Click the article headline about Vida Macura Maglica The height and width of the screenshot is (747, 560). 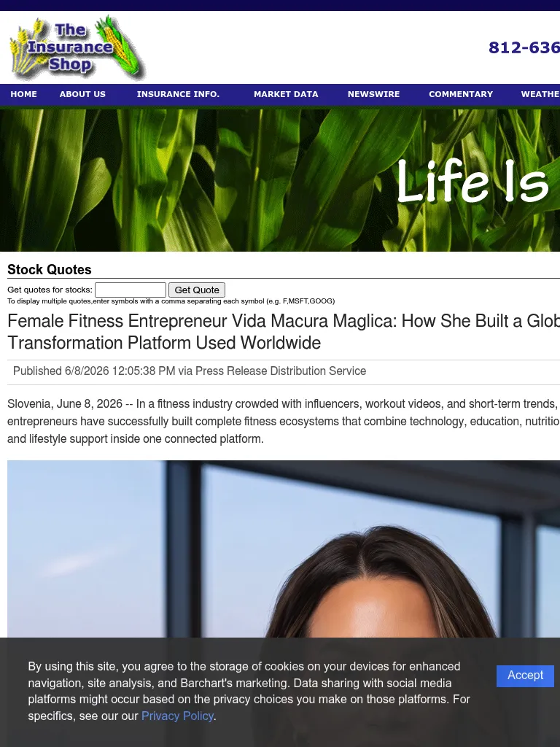coord(284,332)
